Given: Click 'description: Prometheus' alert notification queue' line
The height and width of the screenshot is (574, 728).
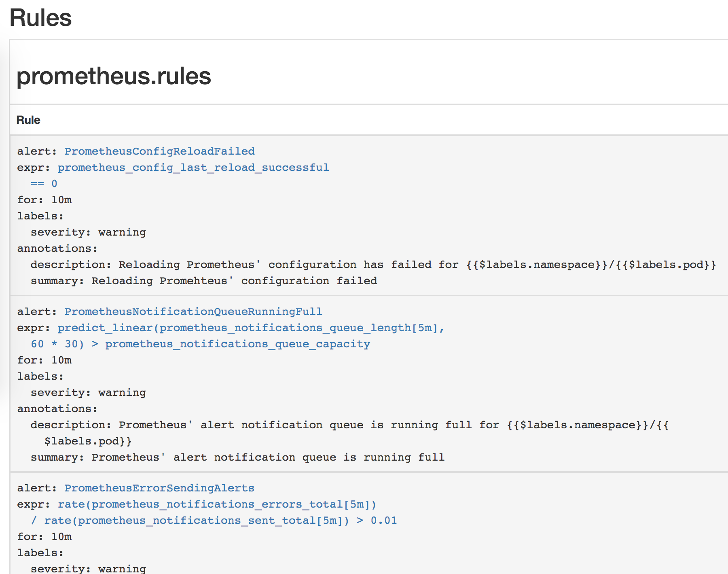Looking at the screenshot, I should pos(350,425).
